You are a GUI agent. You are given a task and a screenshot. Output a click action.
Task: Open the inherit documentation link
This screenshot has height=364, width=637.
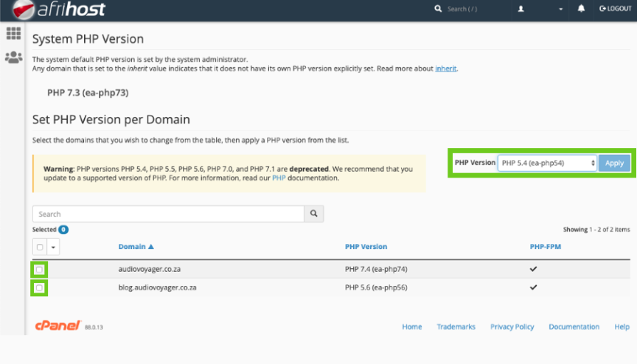(445, 69)
